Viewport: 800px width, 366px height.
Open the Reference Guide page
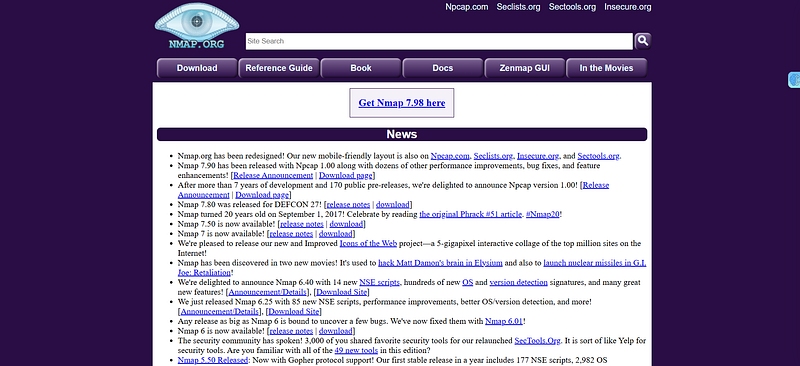pos(279,68)
